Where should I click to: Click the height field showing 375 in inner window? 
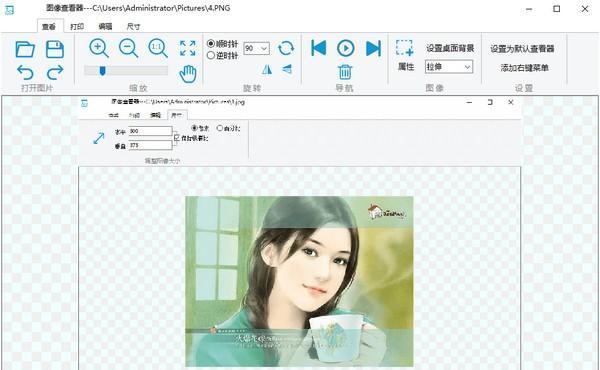coord(150,145)
